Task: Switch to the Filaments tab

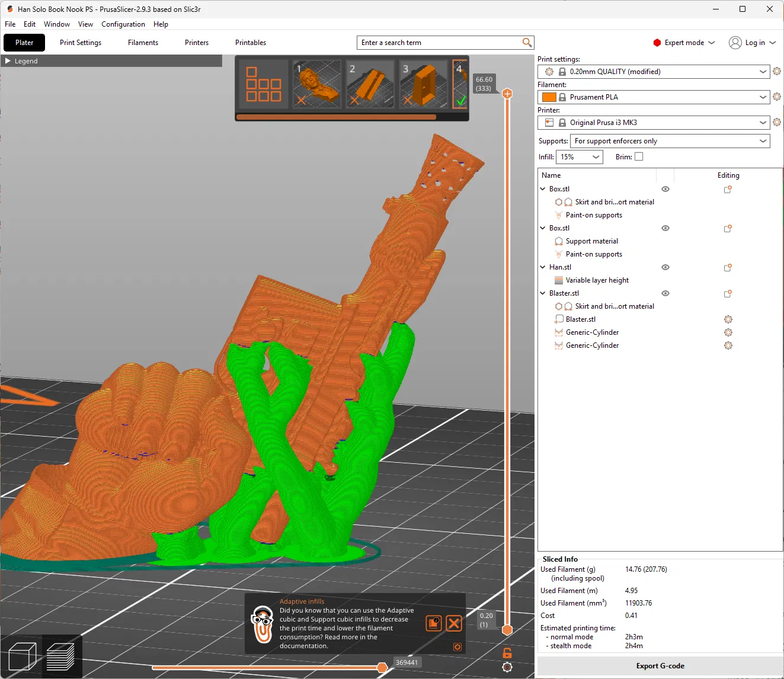Action: point(143,43)
